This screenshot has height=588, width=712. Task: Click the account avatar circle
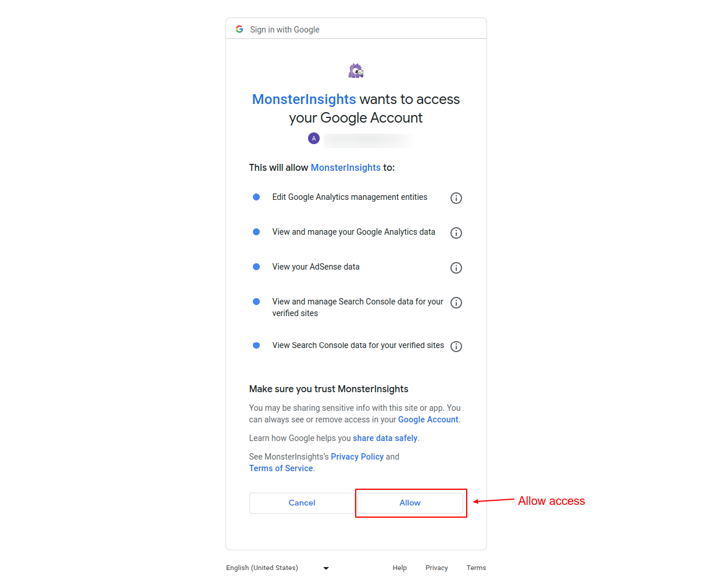coord(313,138)
